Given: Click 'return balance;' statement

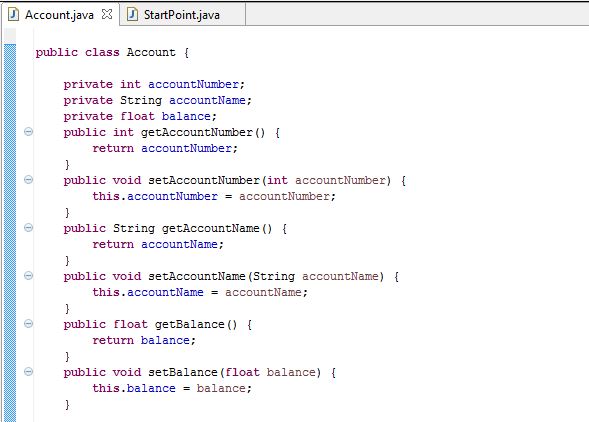Looking at the screenshot, I should (144, 340).
